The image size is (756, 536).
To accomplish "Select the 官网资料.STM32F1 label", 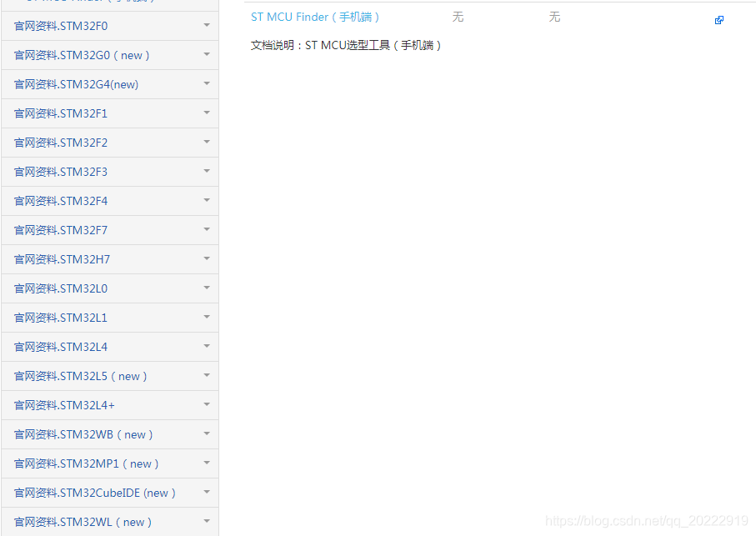I will pos(61,113).
